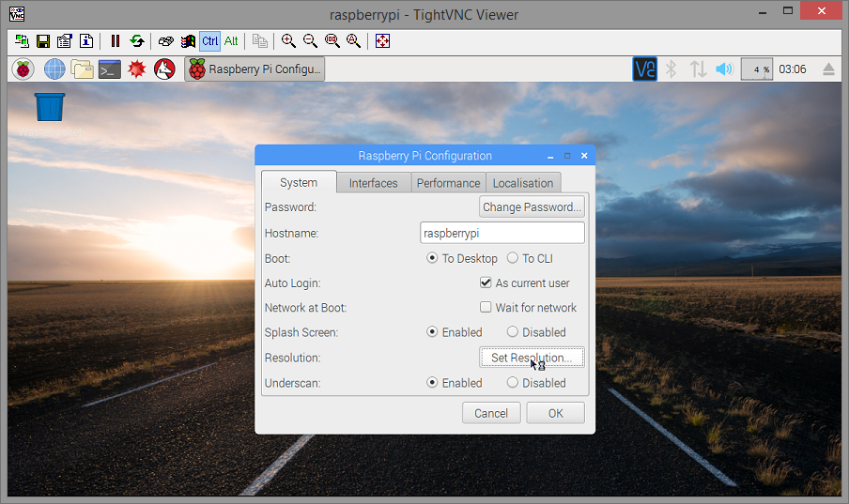Image resolution: width=849 pixels, height=504 pixels.
Task: Click the Full screen toolbar icon
Action: coord(382,41)
